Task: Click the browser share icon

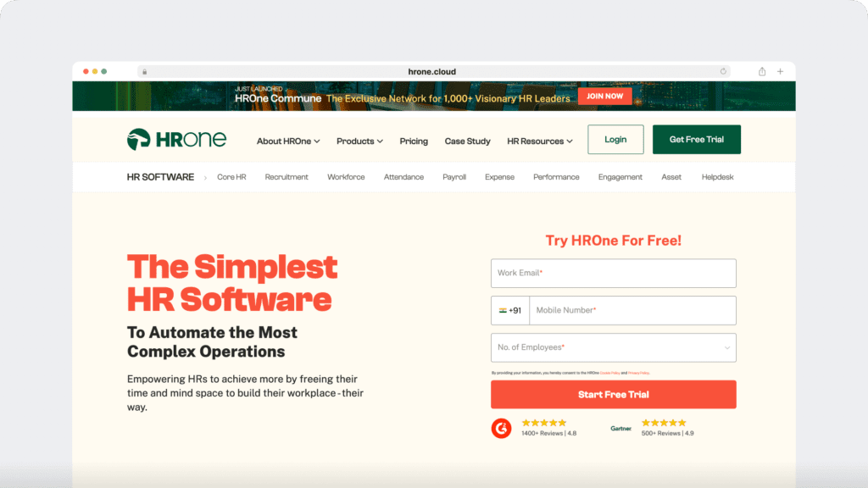Action: tap(761, 71)
